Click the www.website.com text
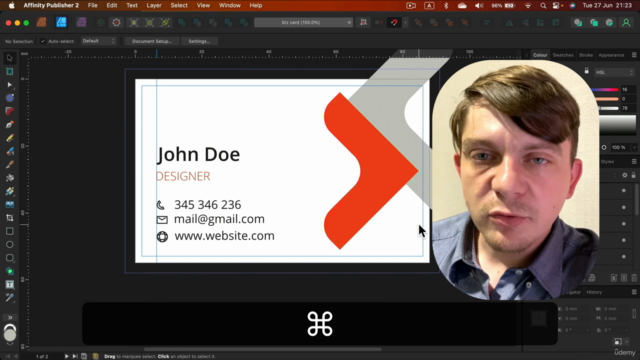Viewport: 640px width, 360px height. tap(224, 236)
